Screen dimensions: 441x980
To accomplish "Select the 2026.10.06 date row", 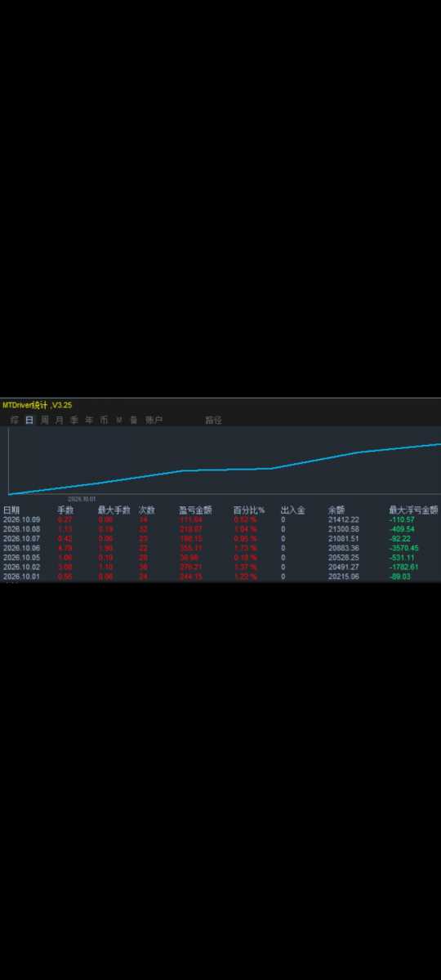I will coord(20,548).
